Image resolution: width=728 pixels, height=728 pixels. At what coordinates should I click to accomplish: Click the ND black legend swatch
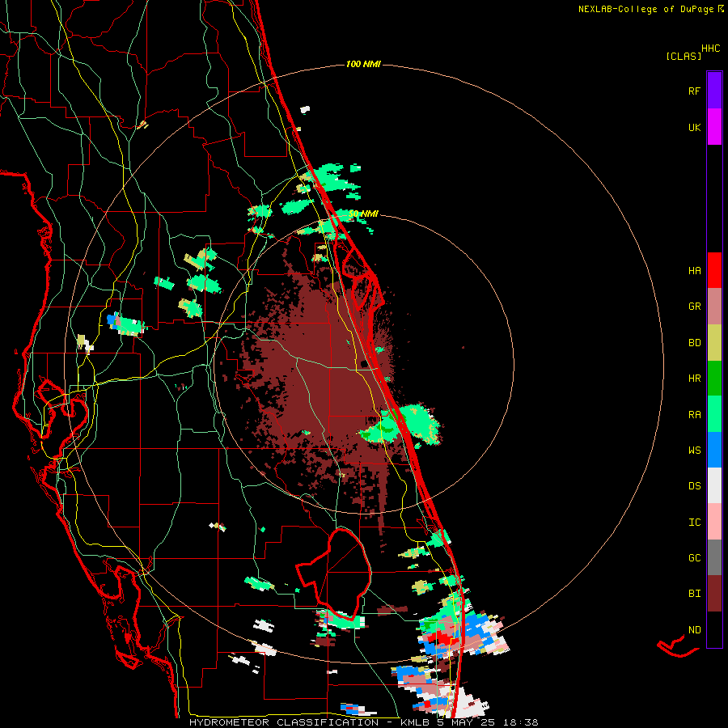click(x=714, y=629)
